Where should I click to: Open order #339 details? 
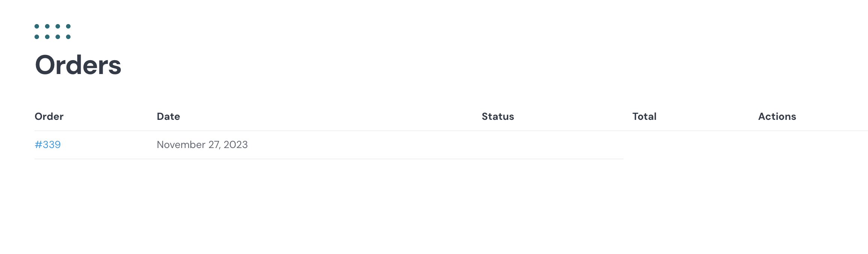tap(48, 145)
